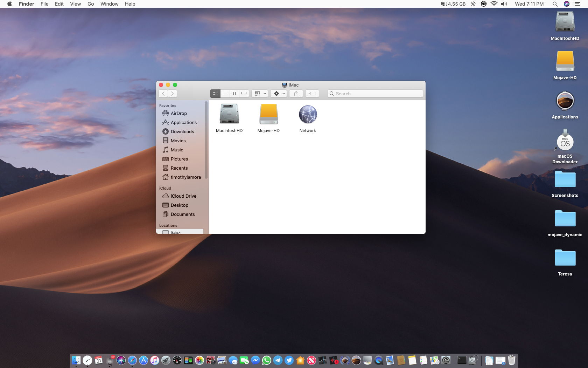This screenshot has height=368, width=588.
Task: Select the mojave_dynamic folder on the desktop
Action: pyautogui.click(x=565, y=218)
